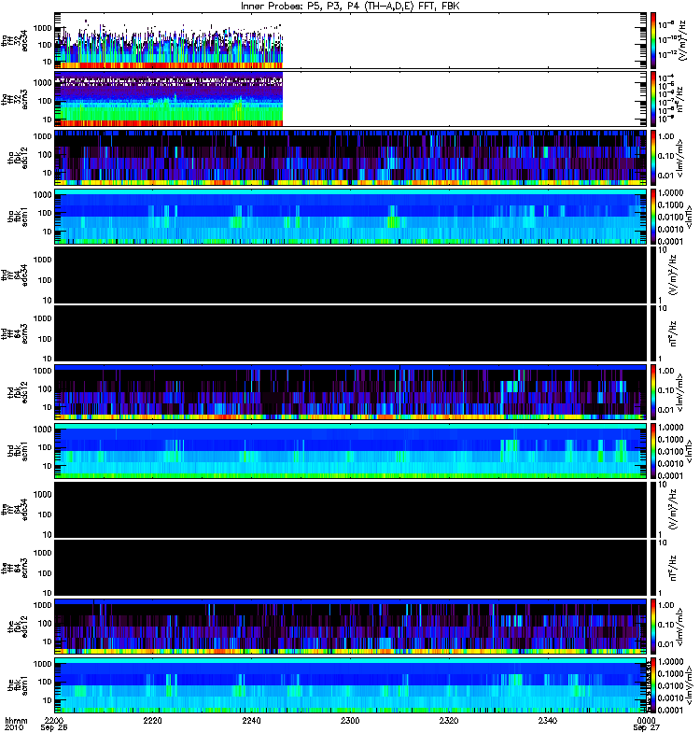Select the tha fbk edc12 spectrogram panel
The height and width of the screenshot is (747, 700).
pyautogui.click(x=351, y=158)
